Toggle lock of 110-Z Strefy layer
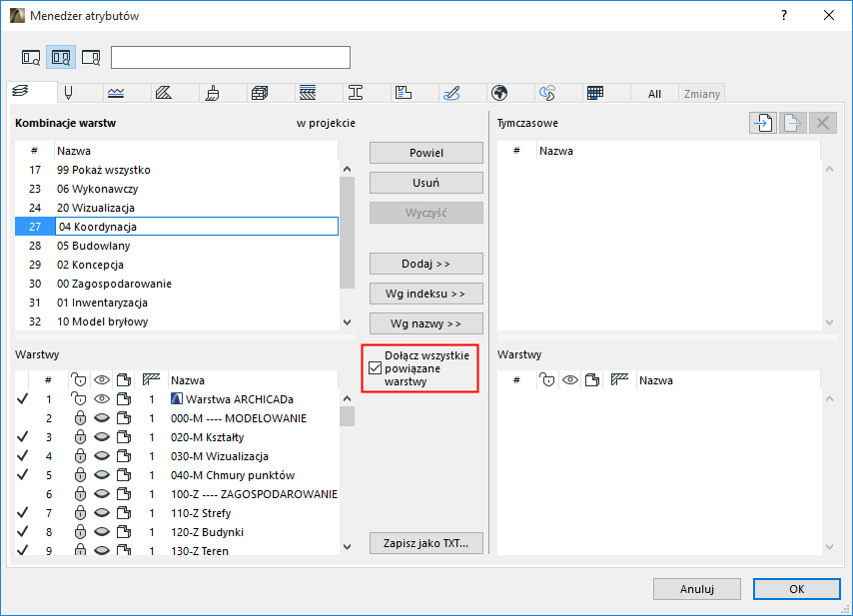The width and height of the screenshot is (853, 616). (80, 513)
